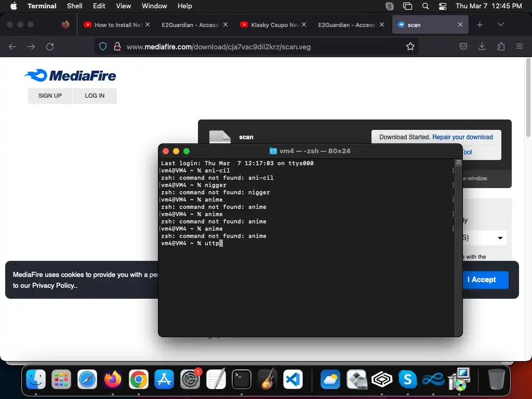Open Boot Camp Assistant from the Dock
This screenshot has width=532, height=399.
pyautogui.click(x=356, y=379)
